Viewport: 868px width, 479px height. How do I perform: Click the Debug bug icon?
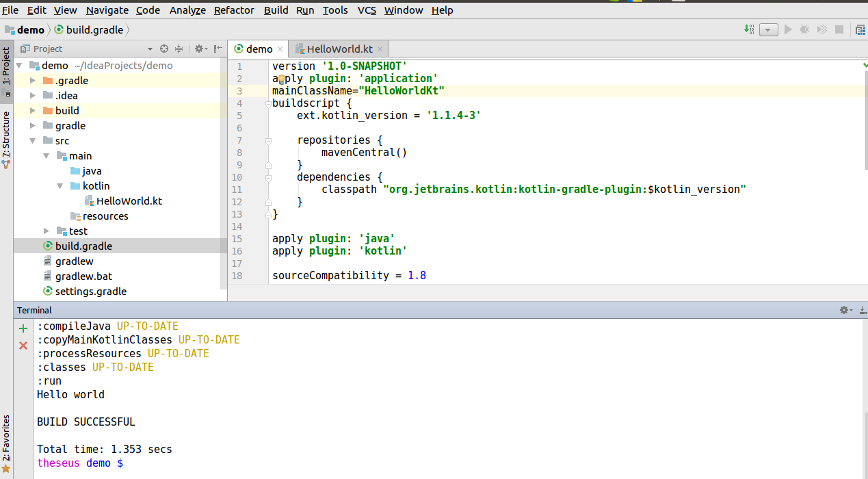point(805,29)
